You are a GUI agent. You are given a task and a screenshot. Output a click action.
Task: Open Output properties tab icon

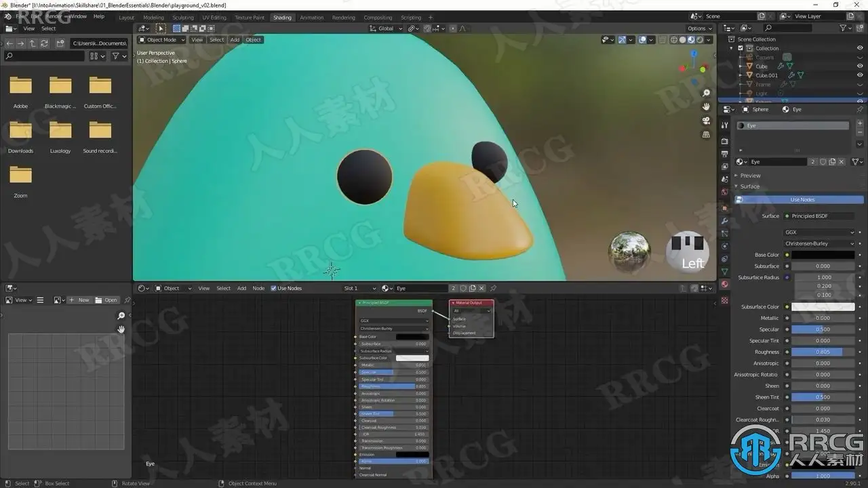point(725,154)
